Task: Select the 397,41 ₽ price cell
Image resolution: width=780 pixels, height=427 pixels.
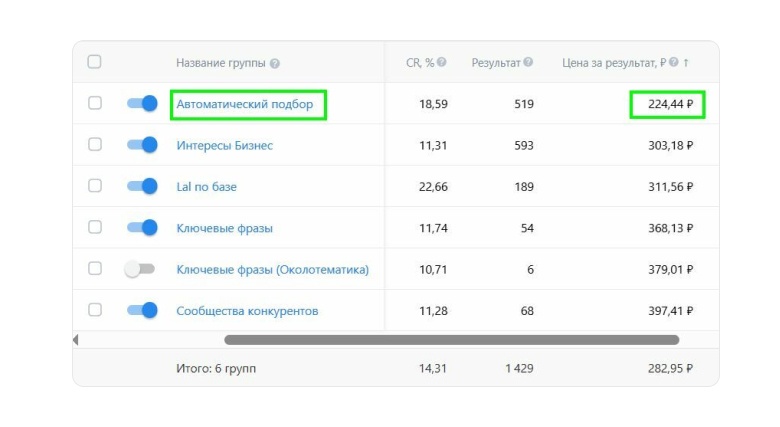Action: pos(670,311)
